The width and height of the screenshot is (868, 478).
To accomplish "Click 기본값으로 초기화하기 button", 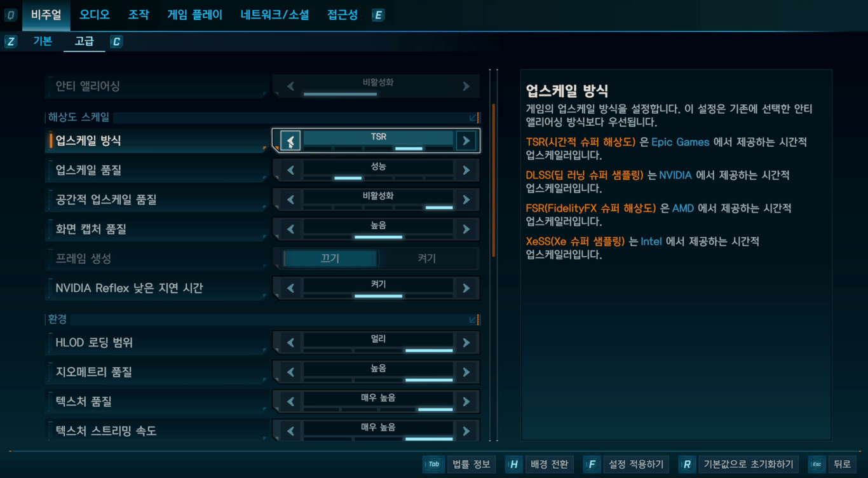I will pyautogui.click(x=749, y=465).
